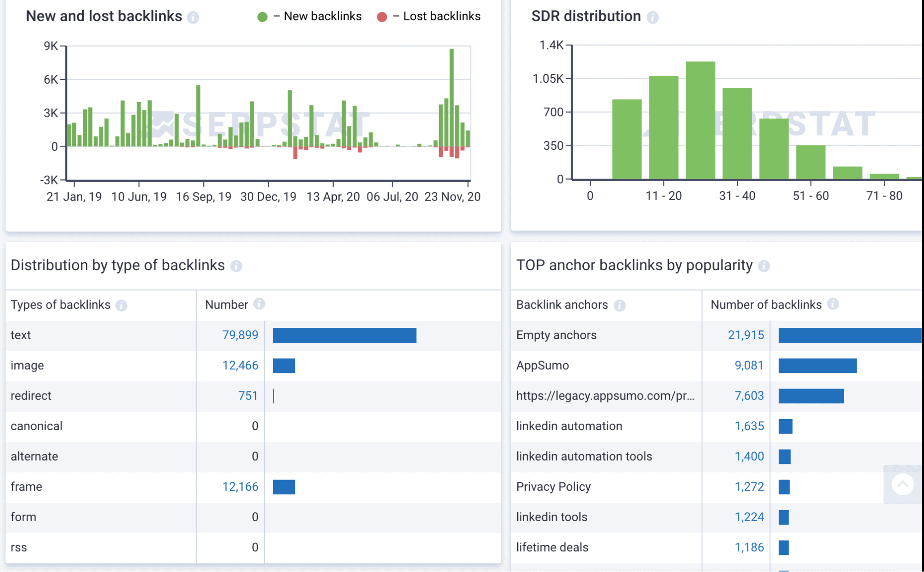This screenshot has width=924, height=572.
Task: Click info icon next to Number column header
Action: pyautogui.click(x=259, y=304)
